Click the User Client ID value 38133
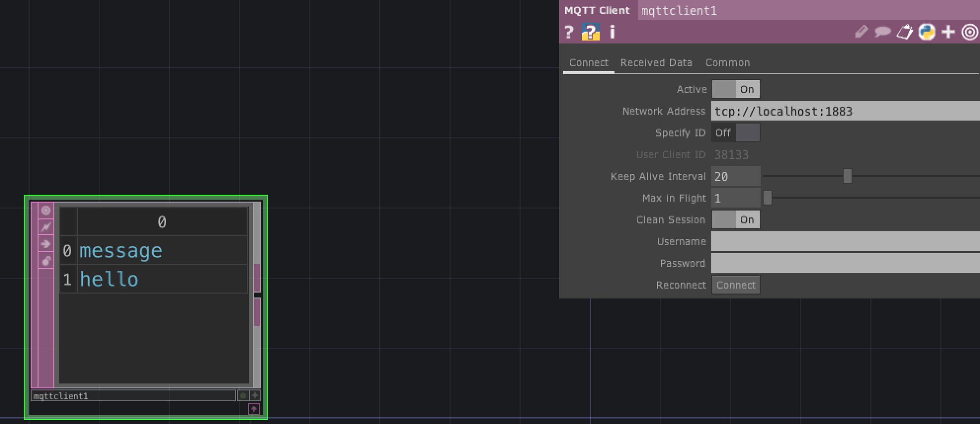This screenshot has width=980, height=424. pos(731,155)
